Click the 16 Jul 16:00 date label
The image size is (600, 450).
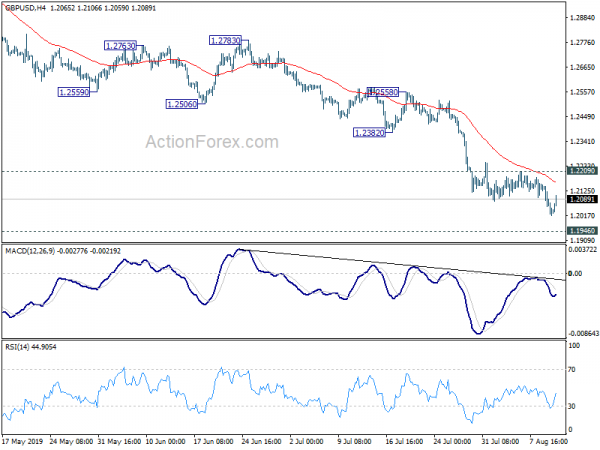coord(404,442)
